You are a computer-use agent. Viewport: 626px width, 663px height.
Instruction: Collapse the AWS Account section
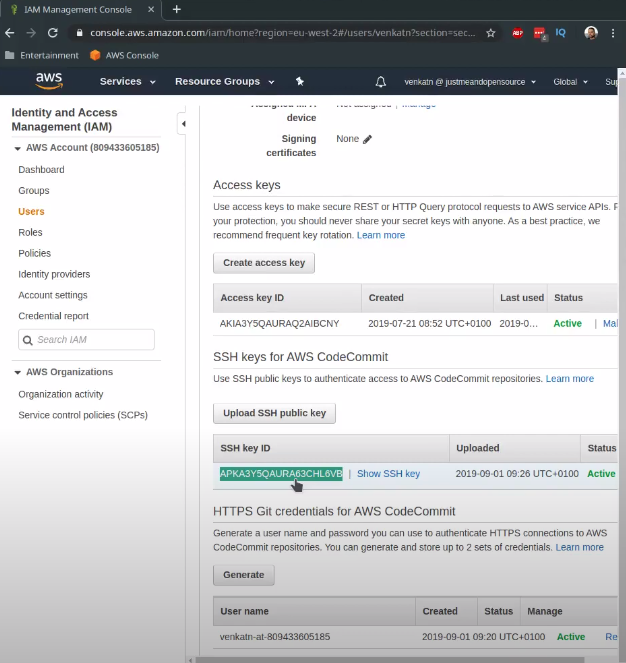17,148
